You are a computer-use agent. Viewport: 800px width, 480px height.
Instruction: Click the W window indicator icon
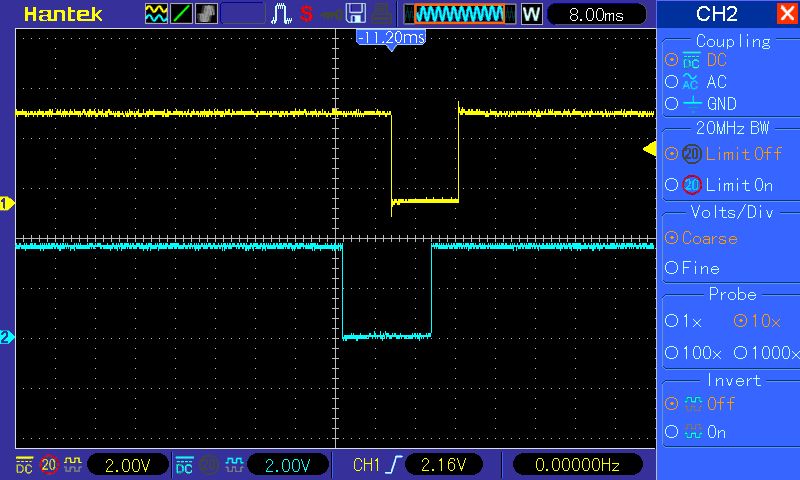531,14
